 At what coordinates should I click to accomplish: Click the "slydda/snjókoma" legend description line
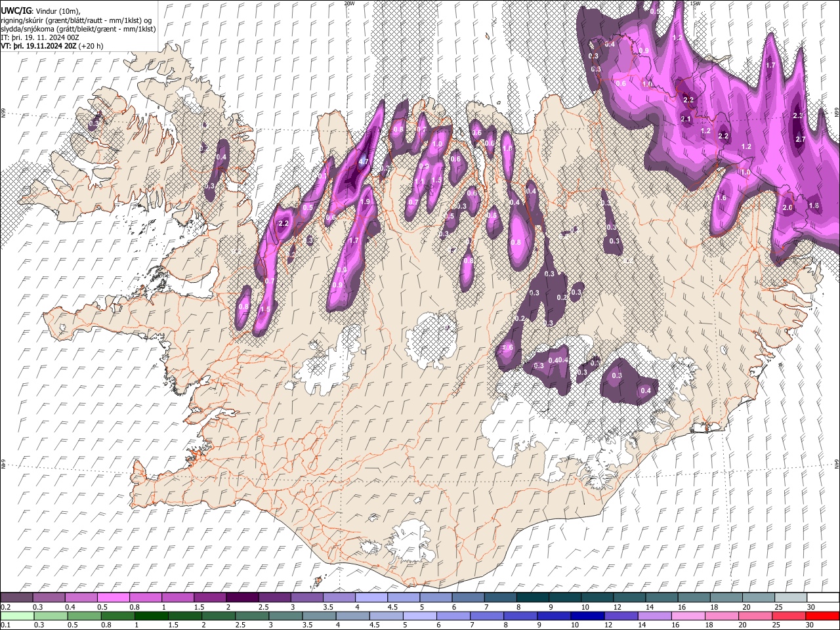tap(78, 29)
